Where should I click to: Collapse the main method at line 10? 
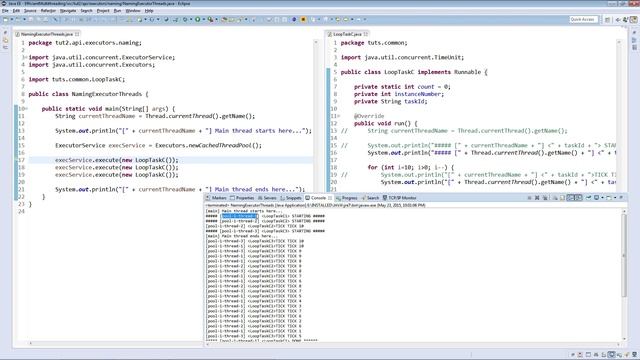click(x=26, y=109)
